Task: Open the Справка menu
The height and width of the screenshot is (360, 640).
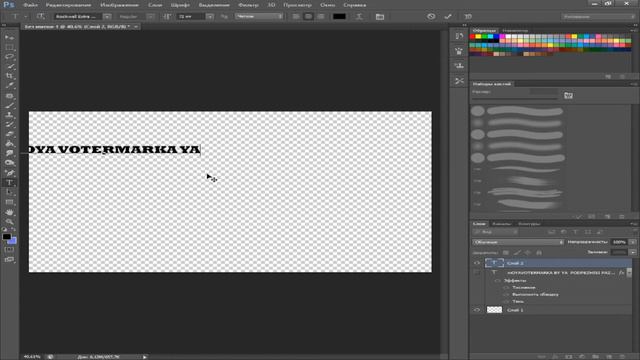Action: click(x=354, y=5)
